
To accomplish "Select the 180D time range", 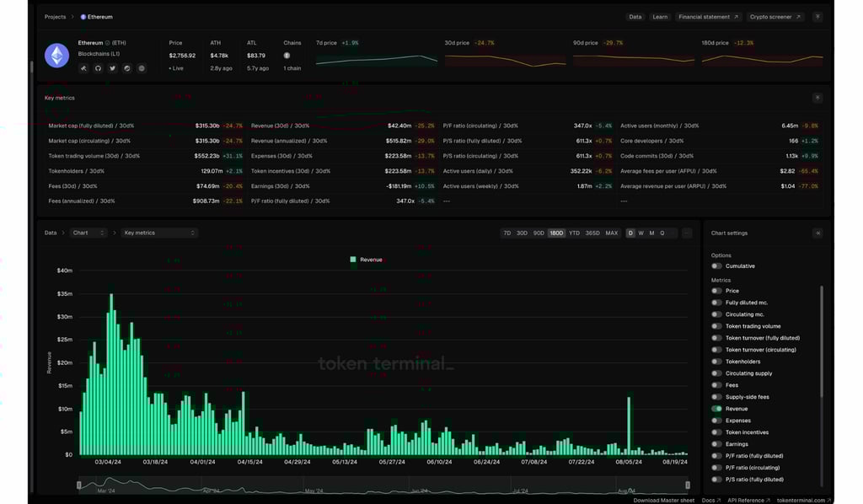I will 556,233.
